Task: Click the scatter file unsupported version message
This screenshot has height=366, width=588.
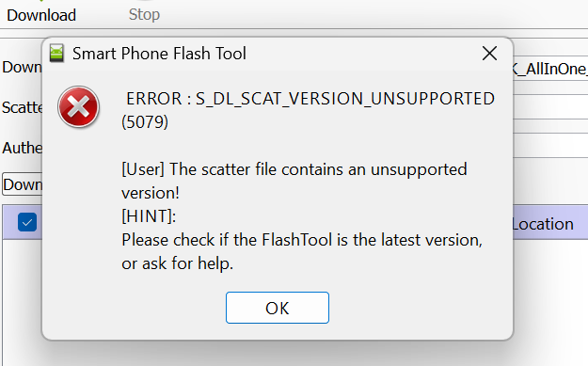Action: point(294,181)
